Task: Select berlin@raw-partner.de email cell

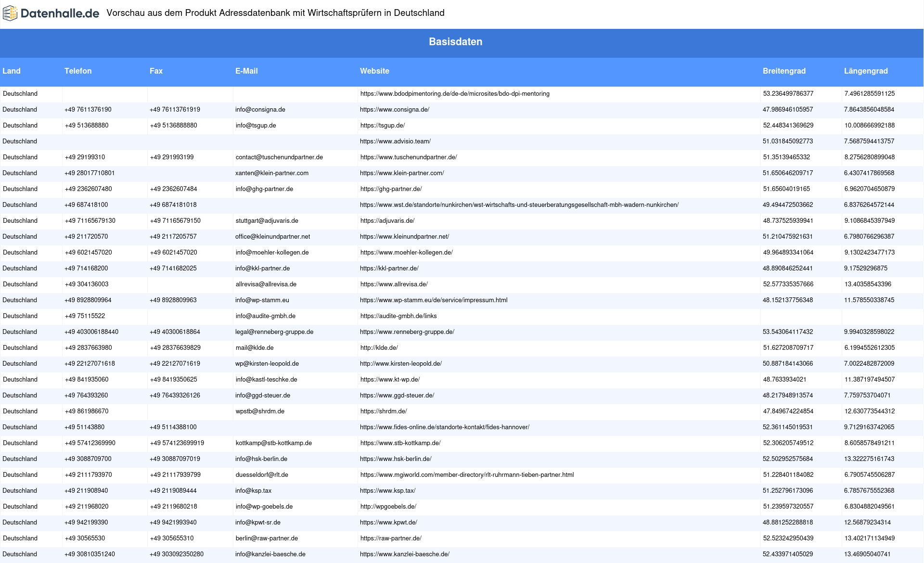Action: point(267,538)
